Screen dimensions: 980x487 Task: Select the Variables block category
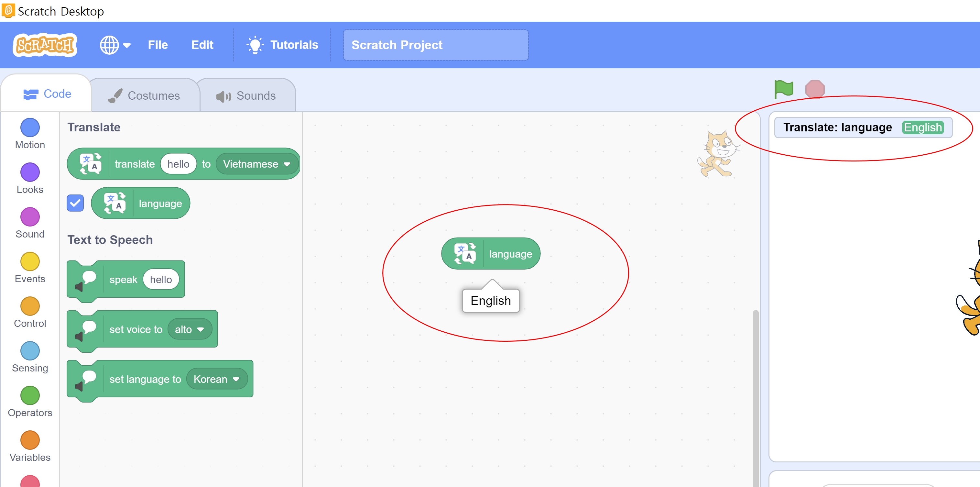[30, 446]
